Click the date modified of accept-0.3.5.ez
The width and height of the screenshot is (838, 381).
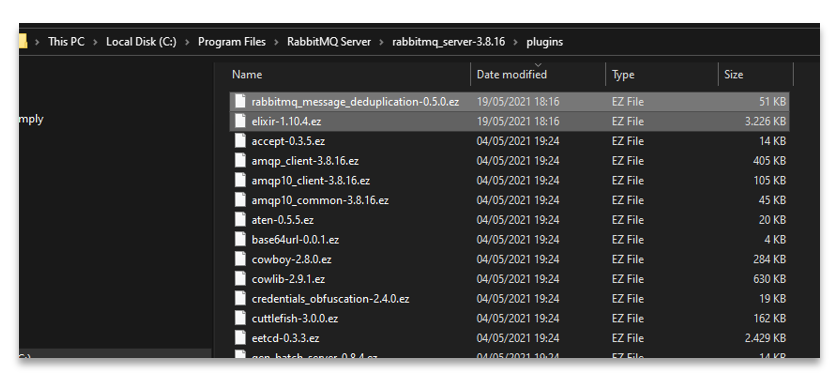[x=518, y=141]
